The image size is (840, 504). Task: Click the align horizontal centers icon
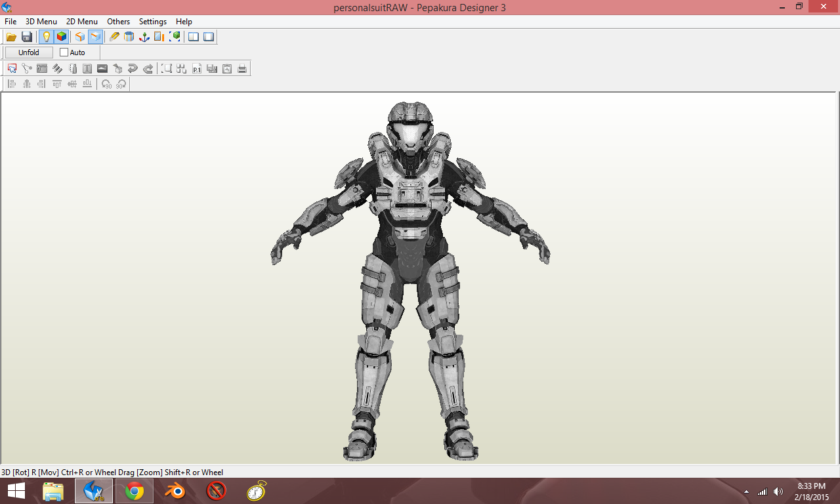tap(27, 84)
